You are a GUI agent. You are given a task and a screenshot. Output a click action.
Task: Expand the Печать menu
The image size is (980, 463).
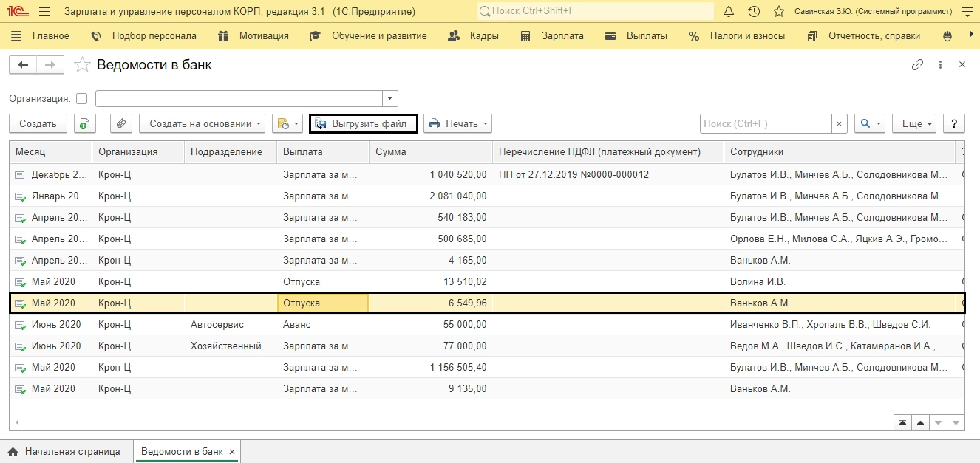[x=457, y=124]
